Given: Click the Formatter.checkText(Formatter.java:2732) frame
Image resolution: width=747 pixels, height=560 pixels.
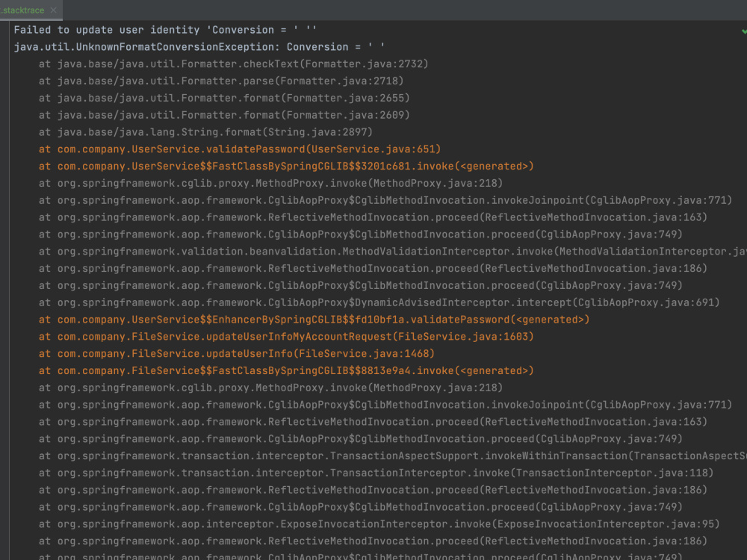Looking at the screenshot, I should click(x=233, y=64).
